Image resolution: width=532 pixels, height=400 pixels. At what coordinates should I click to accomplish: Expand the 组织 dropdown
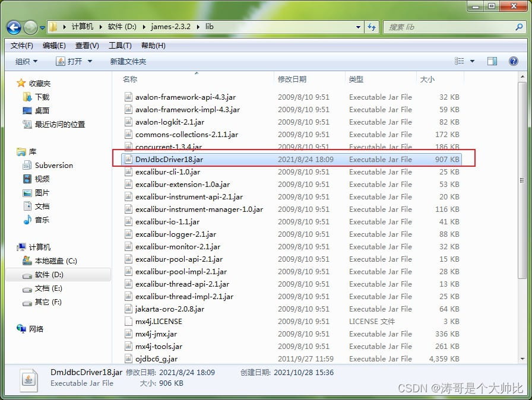26,61
